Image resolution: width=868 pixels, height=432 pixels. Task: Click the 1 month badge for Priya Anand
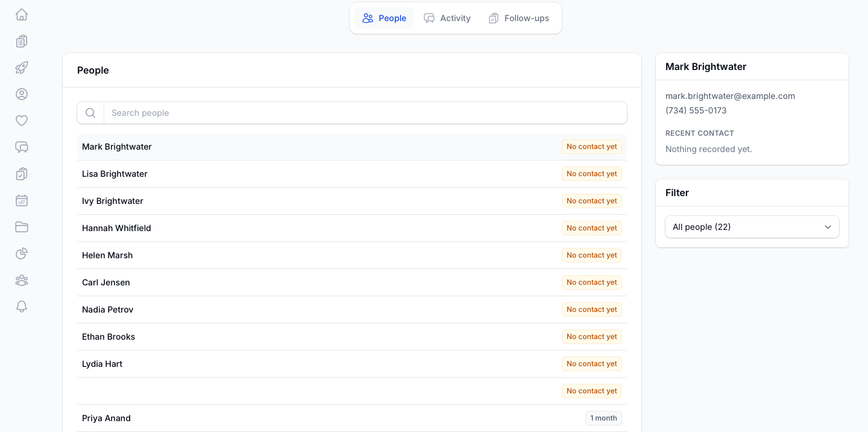point(603,418)
